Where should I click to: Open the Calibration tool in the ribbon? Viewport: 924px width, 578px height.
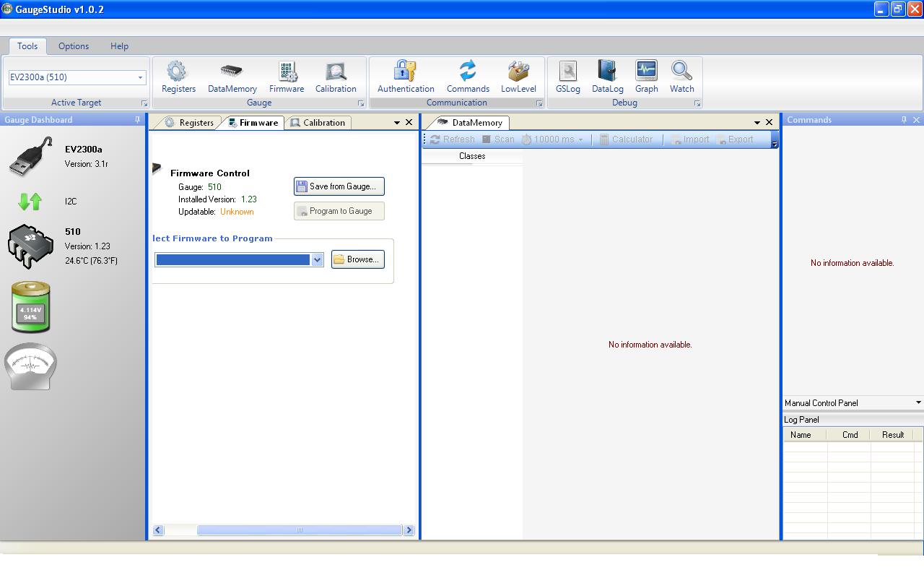coord(336,77)
